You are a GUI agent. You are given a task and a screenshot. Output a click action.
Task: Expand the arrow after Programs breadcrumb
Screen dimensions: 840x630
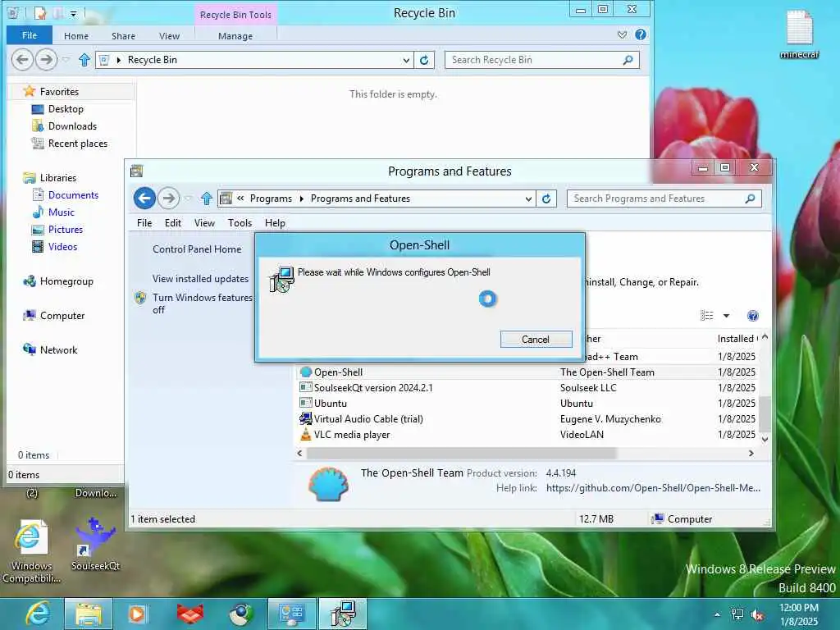302,199
